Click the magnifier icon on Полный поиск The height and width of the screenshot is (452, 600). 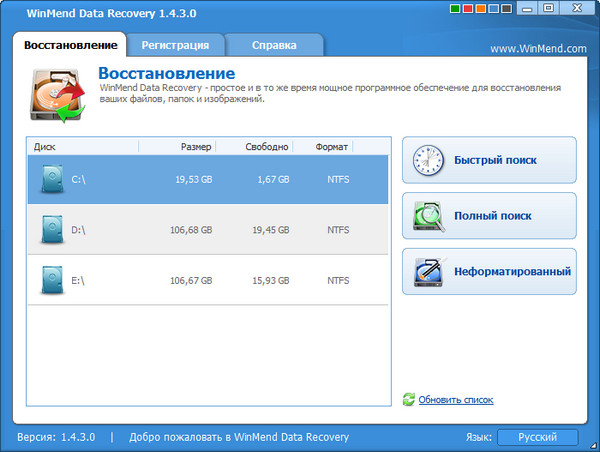click(x=428, y=215)
